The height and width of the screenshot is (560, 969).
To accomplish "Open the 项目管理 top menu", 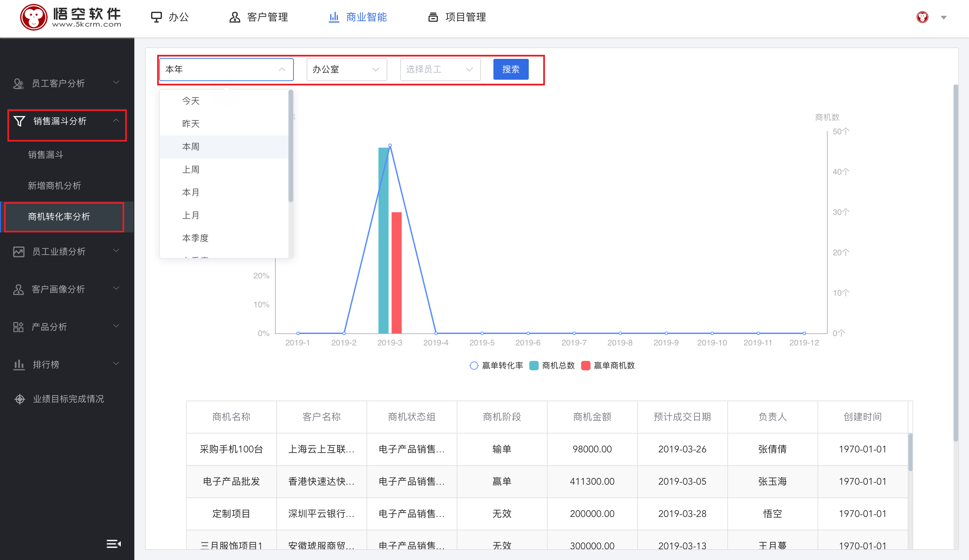I will (457, 17).
